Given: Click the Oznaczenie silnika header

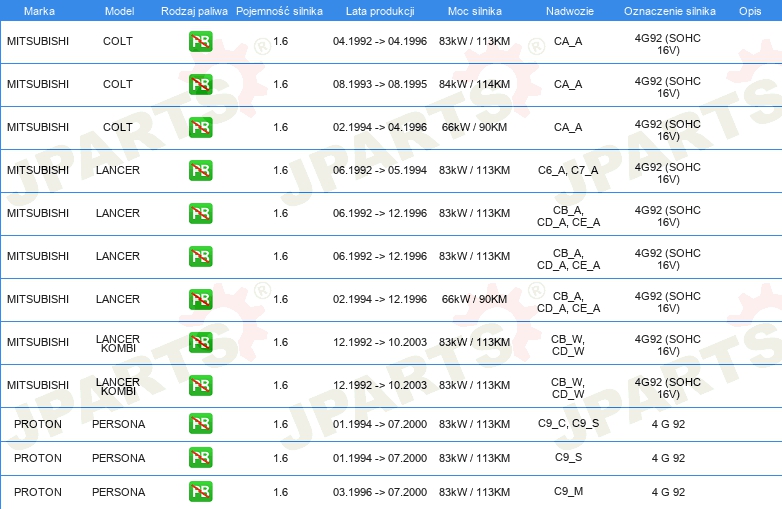Looking at the screenshot, I should click(x=669, y=10).
